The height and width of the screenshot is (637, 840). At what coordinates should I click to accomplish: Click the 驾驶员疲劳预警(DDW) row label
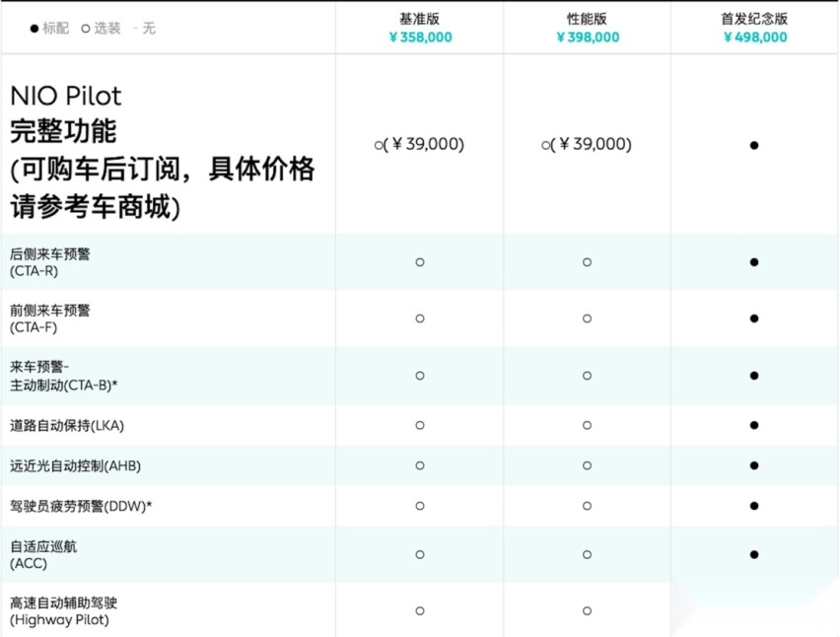coord(81,506)
